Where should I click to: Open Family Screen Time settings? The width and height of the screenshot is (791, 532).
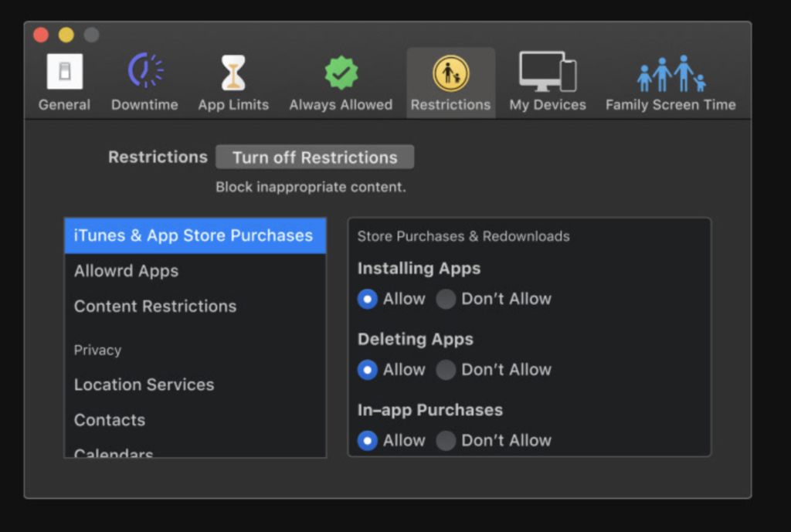point(670,77)
